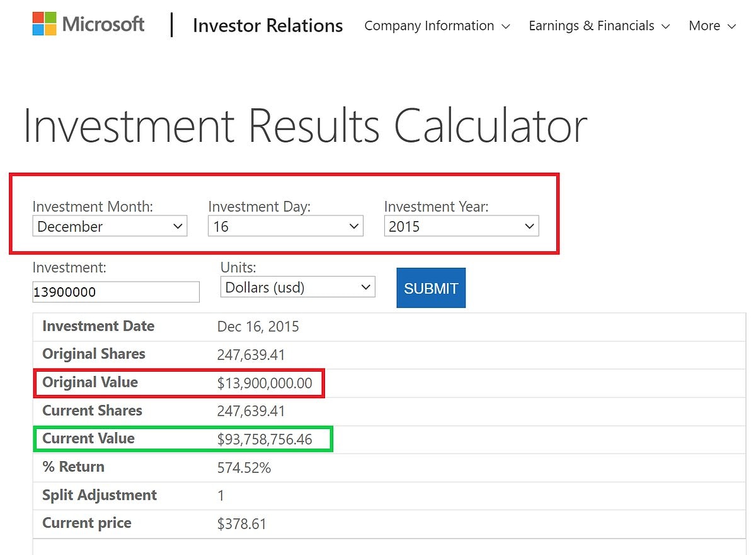The image size is (756, 555).
Task: Click the Split Adjustment row label
Action: tap(100, 495)
